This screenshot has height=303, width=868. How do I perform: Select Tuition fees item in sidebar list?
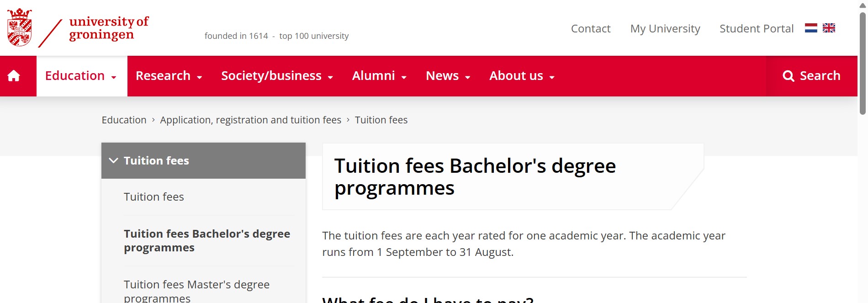154,197
